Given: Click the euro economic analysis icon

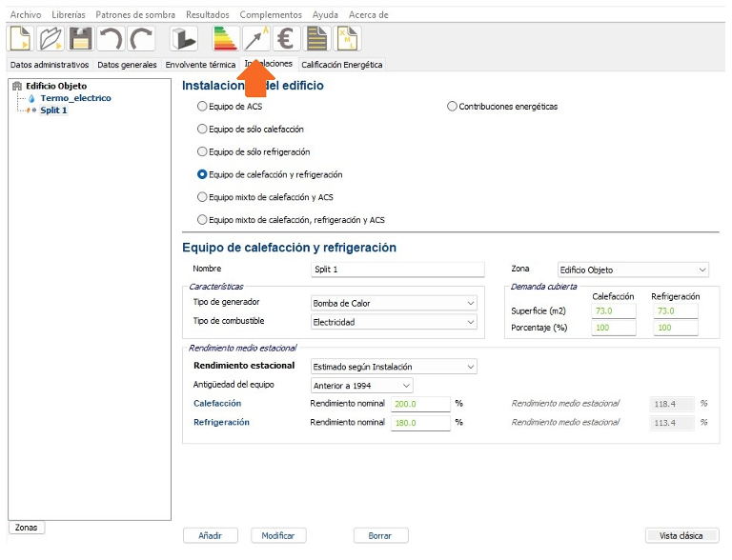Looking at the screenshot, I should point(286,38).
